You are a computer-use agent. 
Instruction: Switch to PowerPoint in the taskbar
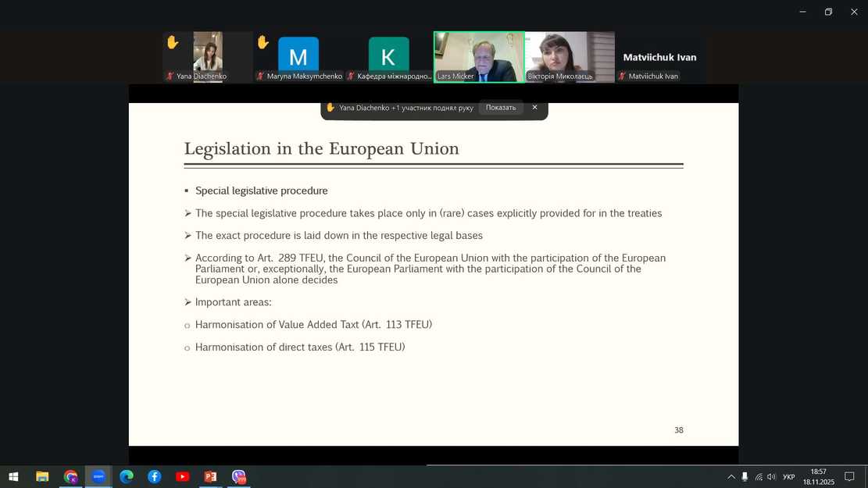(x=210, y=477)
